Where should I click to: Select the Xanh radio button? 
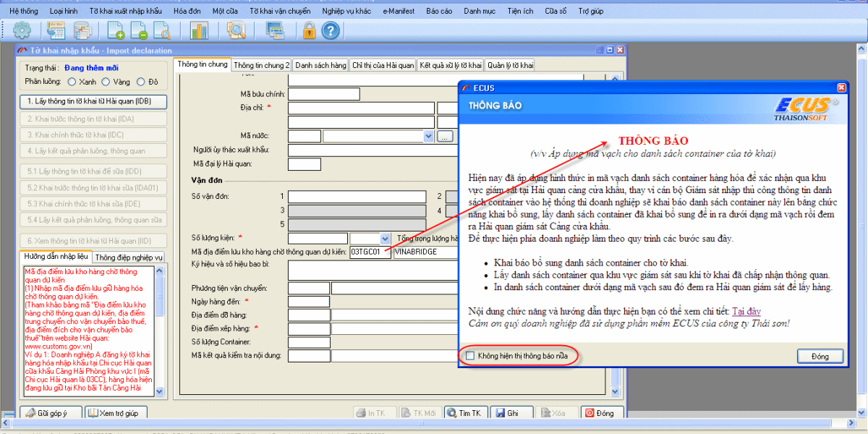click(71, 82)
